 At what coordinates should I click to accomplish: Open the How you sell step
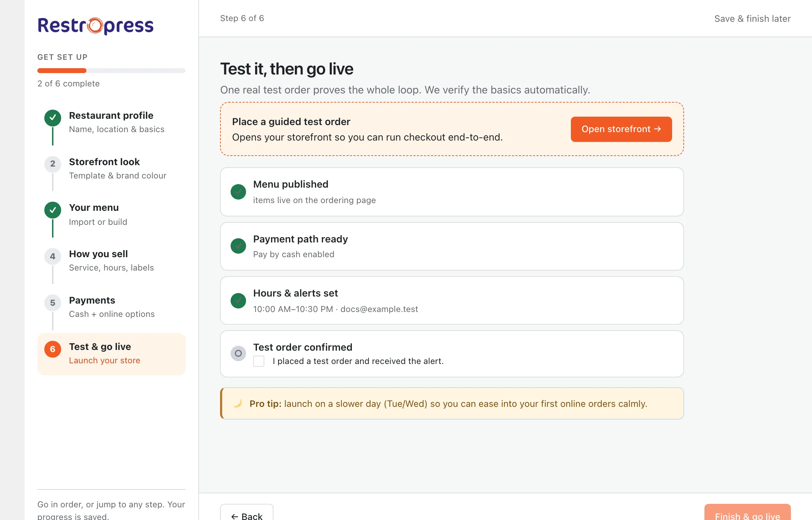click(x=111, y=261)
